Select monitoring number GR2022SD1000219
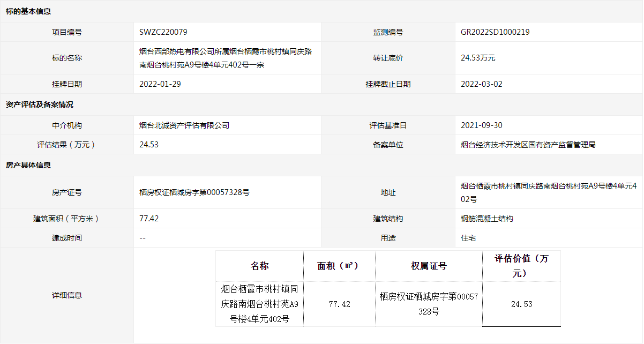The height and width of the screenshot is (344, 644). (x=495, y=32)
